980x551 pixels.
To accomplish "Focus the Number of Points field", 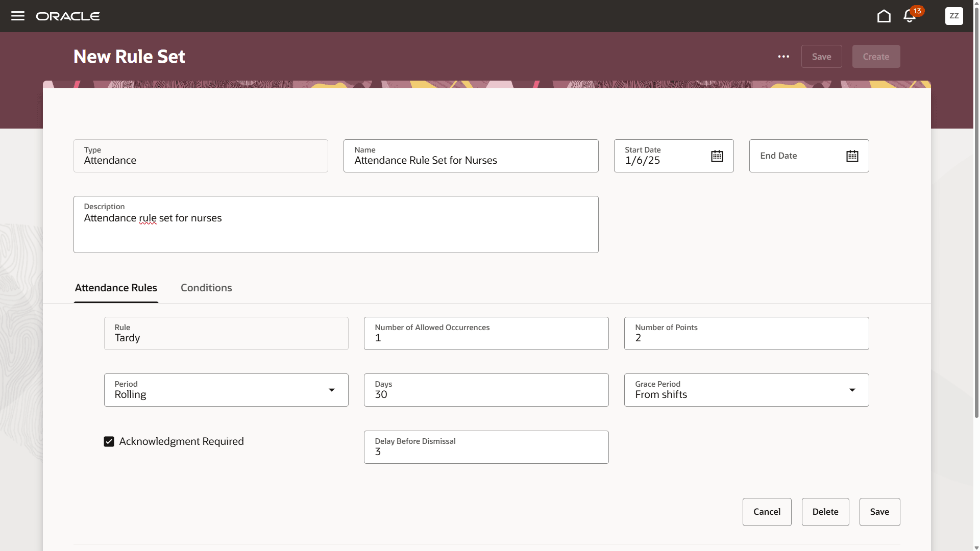I will (746, 338).
